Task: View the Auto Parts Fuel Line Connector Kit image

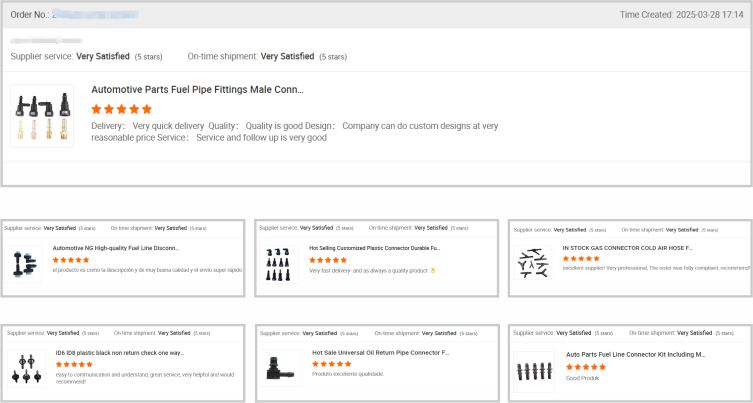Action: (534, 371)
